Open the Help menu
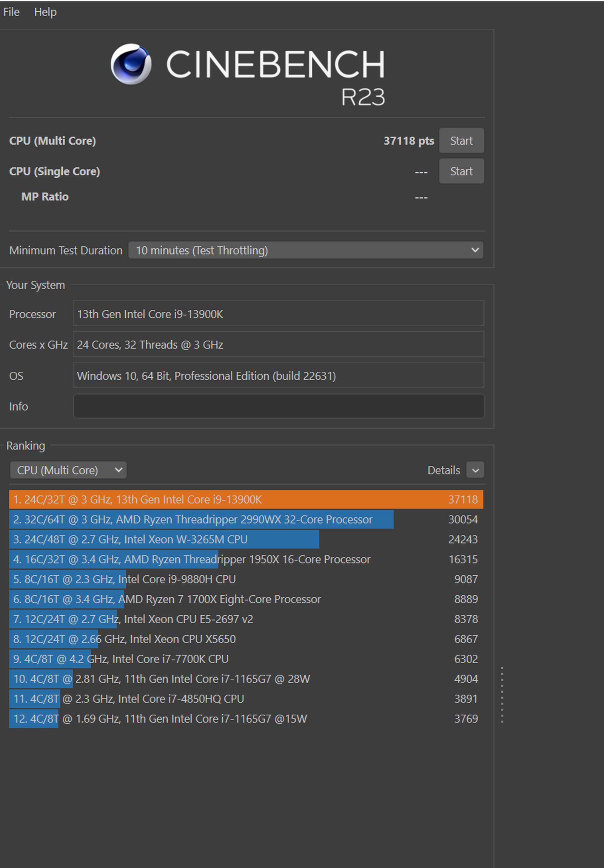Viewport: 604px width, 868px height. [x=45, y=12]
